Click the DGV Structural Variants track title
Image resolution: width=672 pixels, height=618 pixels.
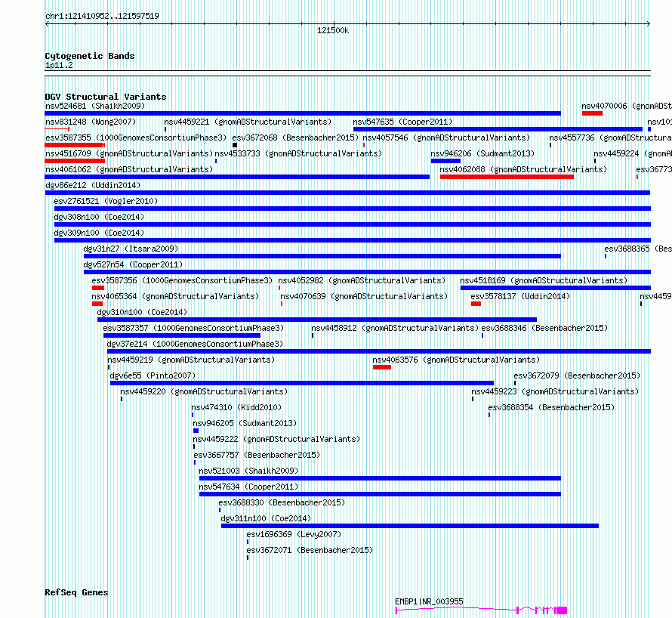click(x=106, y=97)
